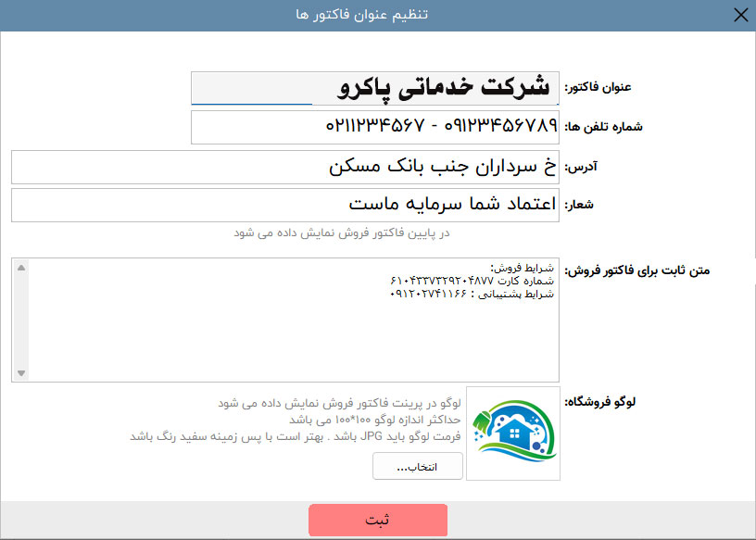Click the store logo thumbnail image

(x=513, y=433)
